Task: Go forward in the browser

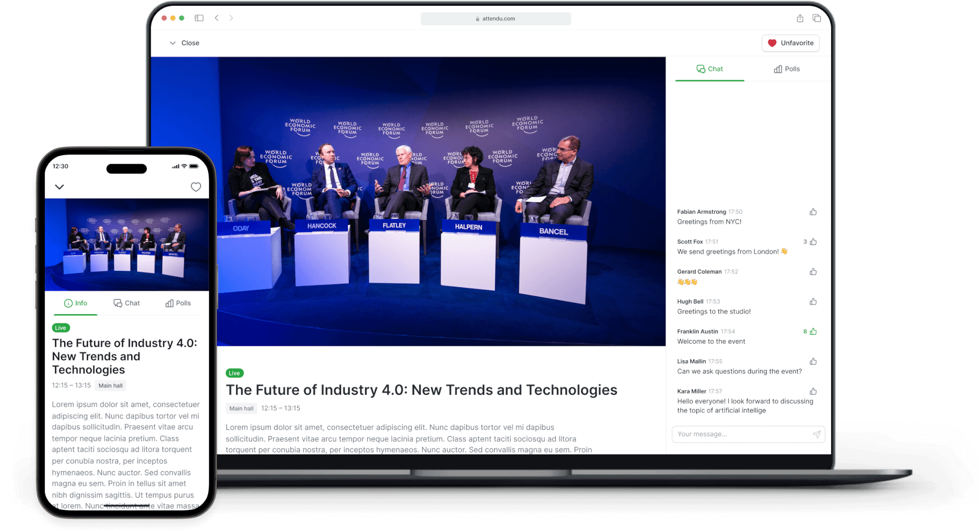Action: (x=231, y=18)
